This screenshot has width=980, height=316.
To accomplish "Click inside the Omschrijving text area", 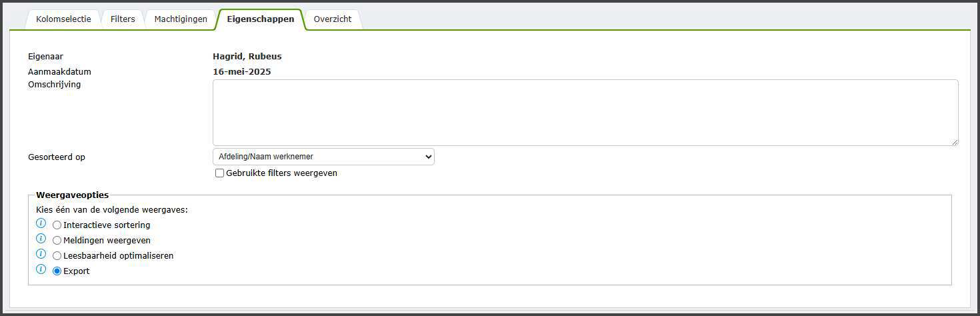I will coord(585,113).
